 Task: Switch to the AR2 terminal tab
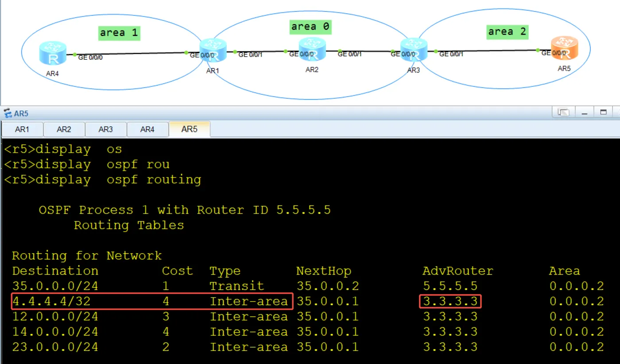(x=64, y=129)
